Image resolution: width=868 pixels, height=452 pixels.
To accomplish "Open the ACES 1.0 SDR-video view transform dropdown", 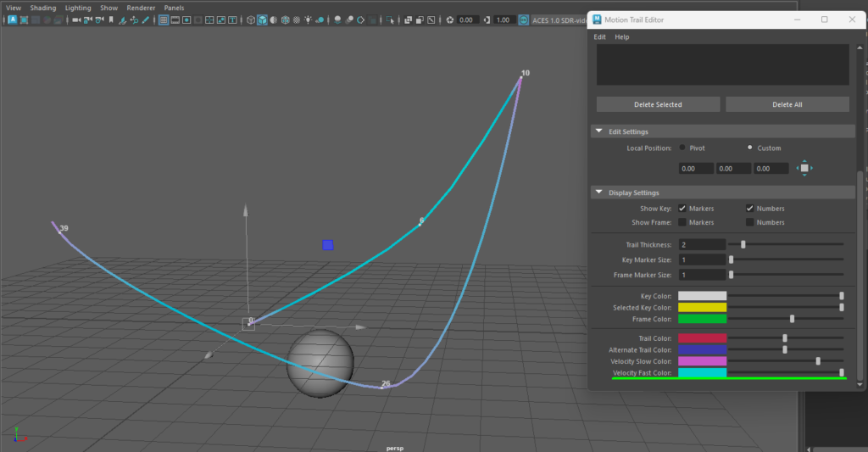I will click(x=560, y=20).
